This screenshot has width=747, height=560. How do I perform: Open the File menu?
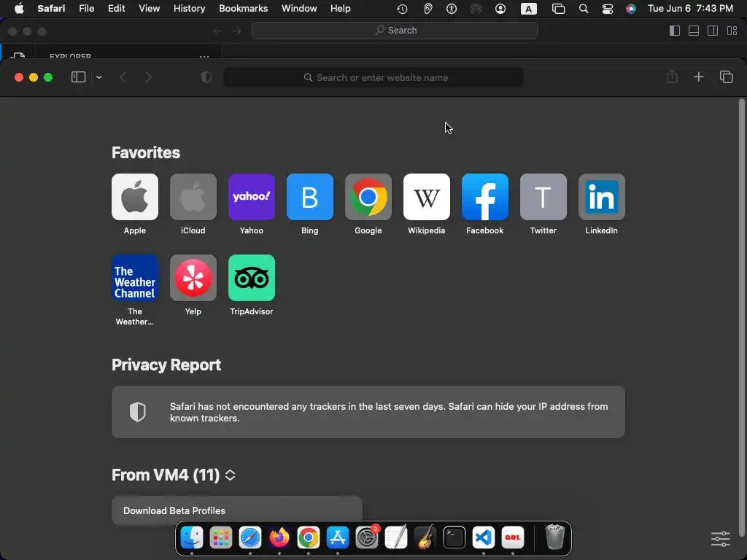tap(86, 9)
